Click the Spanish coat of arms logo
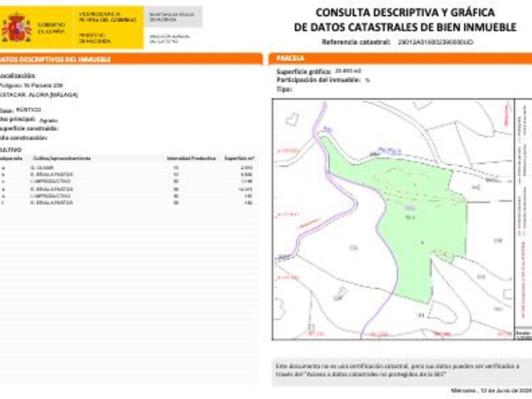The image size is (532, 399). coord(16,28)
